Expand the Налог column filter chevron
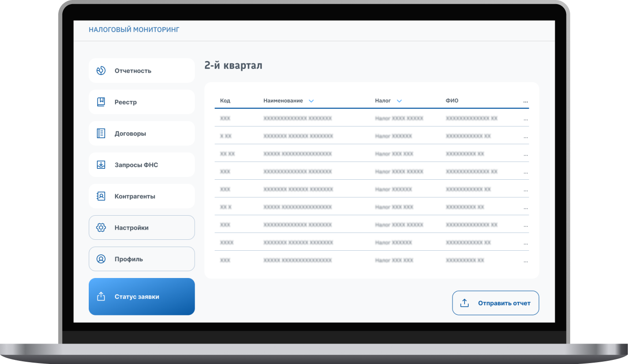628x364 pixels. tap(399, 101)
